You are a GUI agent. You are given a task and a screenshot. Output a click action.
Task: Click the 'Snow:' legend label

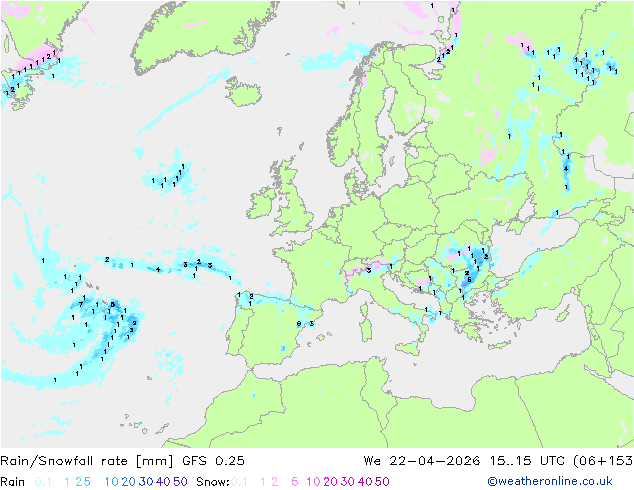[213, 482]
